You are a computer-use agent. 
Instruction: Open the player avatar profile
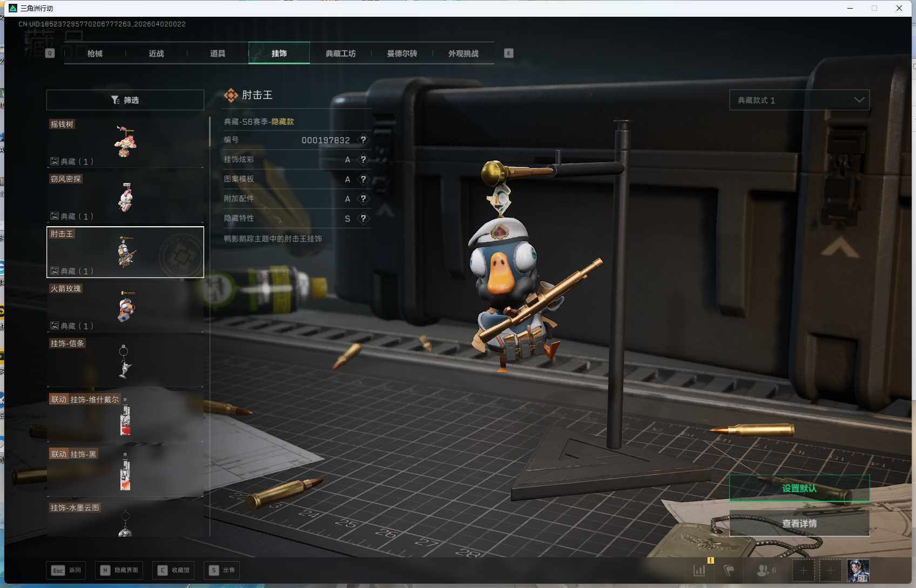click(x=858, y=570)
